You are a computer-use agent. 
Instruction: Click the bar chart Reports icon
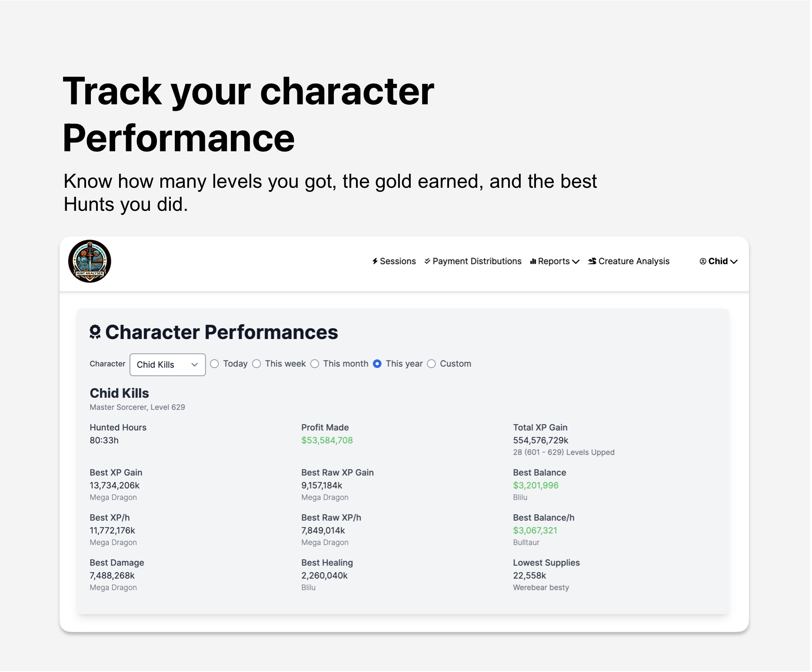[x=533, y=262]
